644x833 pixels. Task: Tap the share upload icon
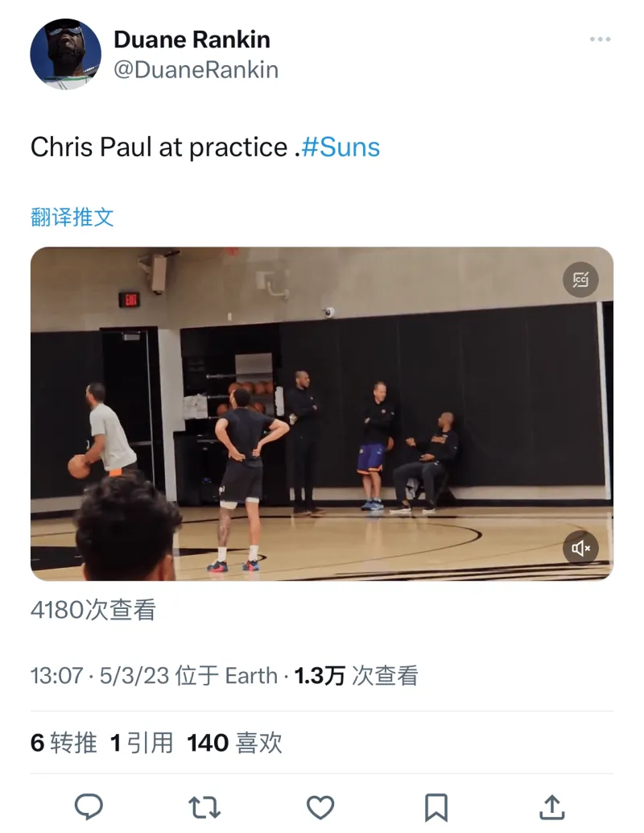pyautogui.click(x=552, y=807)
